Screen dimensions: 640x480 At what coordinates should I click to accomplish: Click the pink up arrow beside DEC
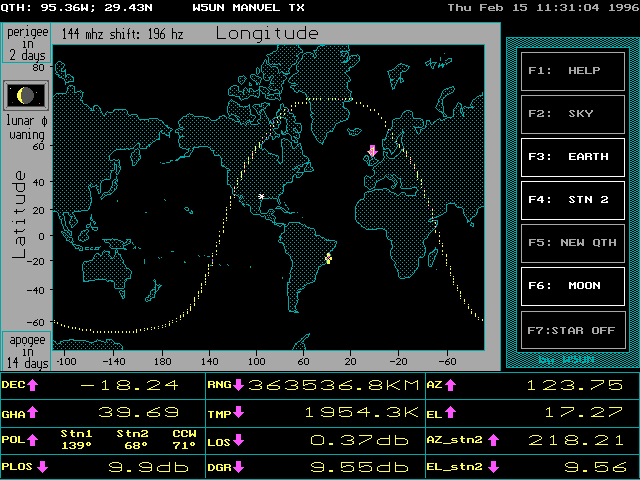coord(32,385)
